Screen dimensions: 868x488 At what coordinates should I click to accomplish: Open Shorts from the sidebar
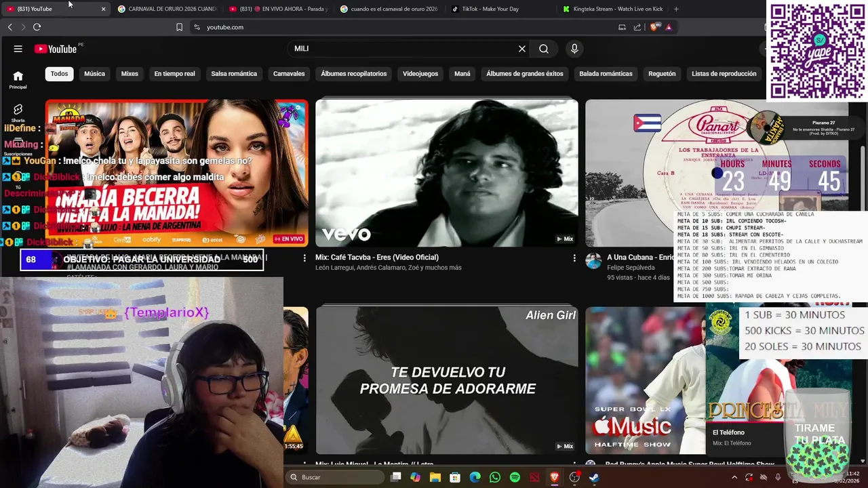pyautogui.click(x=18, y=113)
